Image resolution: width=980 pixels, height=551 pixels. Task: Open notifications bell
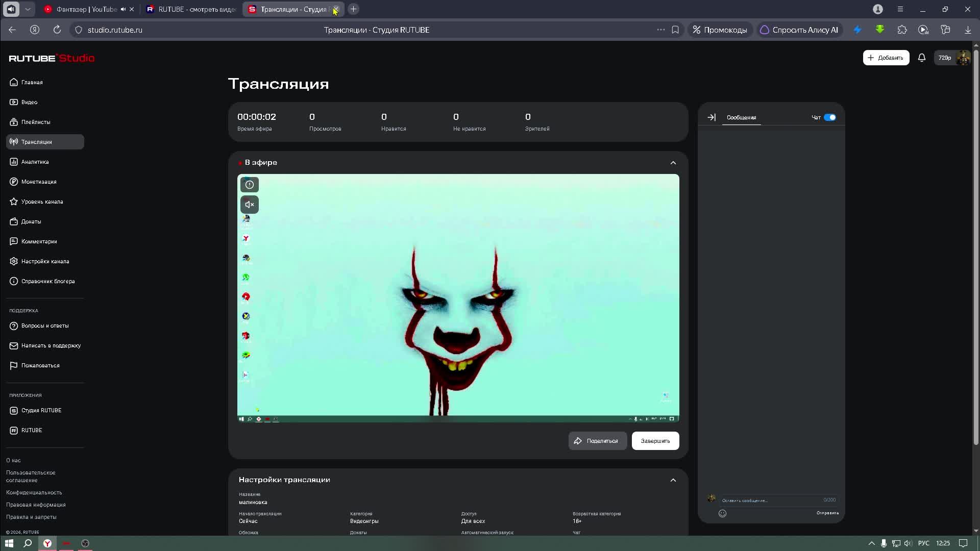921,58
